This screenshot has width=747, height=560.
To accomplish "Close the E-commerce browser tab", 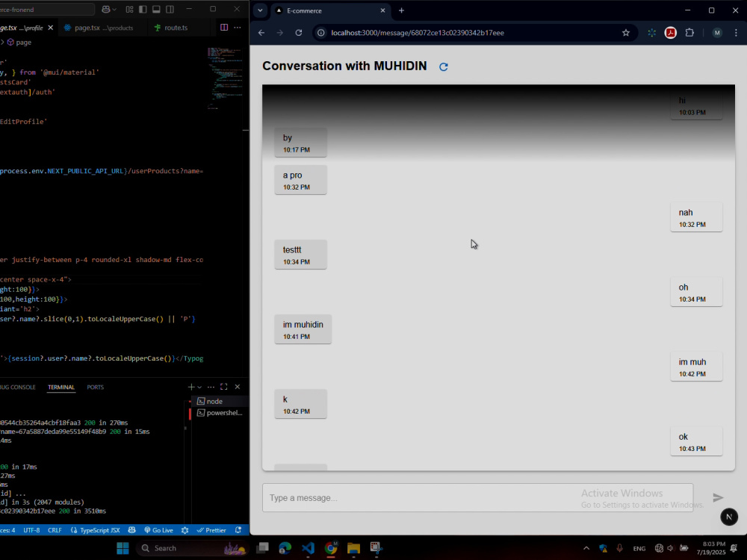I will pyautogui.click(x=382, y=10).
